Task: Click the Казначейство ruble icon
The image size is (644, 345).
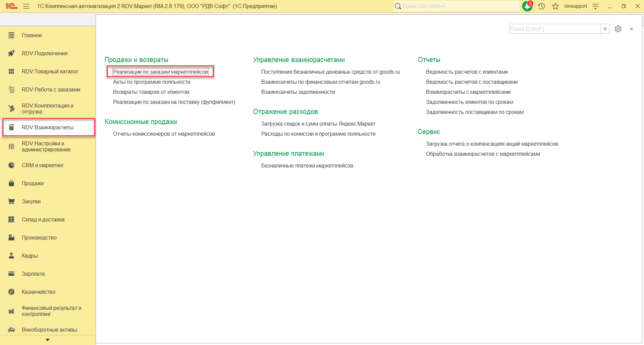Action: tap(11, 292)
